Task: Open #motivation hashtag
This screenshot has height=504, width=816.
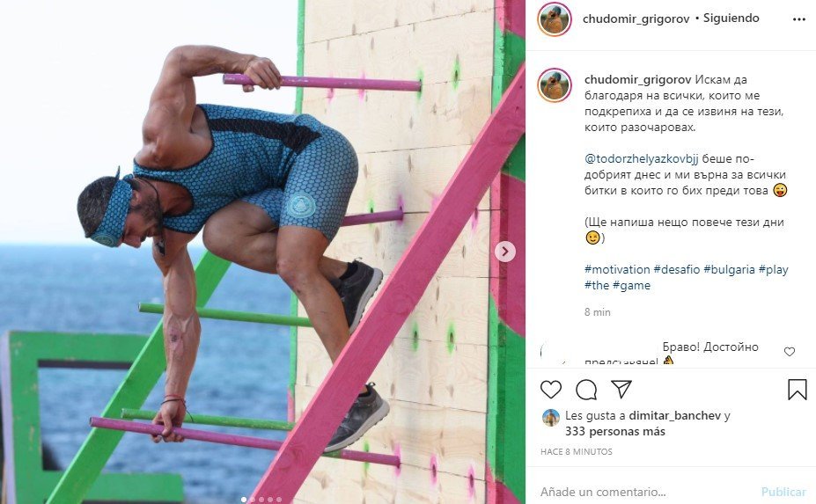Action: (x=617, y=269)
